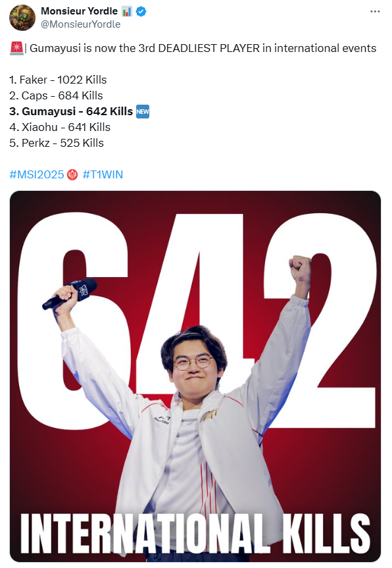The height and width of the screenshot is (568, 392).
Task: Click the NEW badge after Gumayusi
Action: pyautogui.click(x=143, y=112)
